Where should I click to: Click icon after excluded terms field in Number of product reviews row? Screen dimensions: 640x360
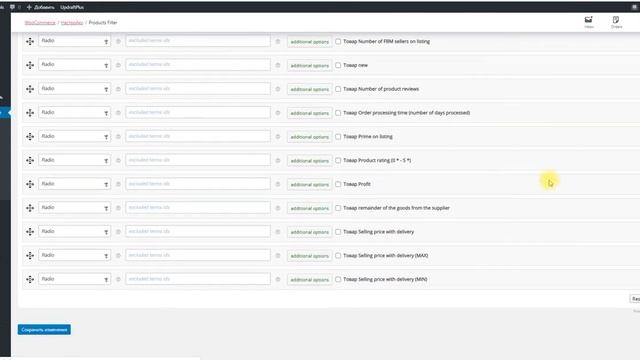(278, 89)
